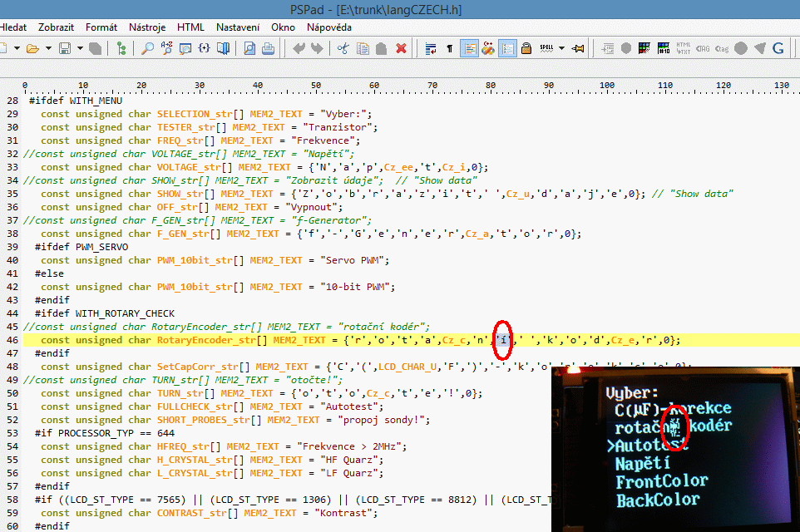The height and width of the screenshot is (532, 800).
Task: Toggle the line numbers display icon
Action: click(507, 48)
